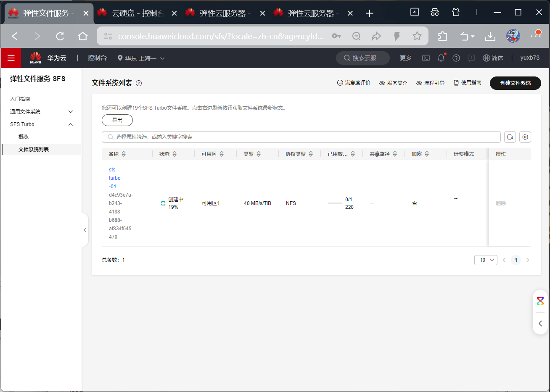The width and height of the screenshot is (550, 392).
Task: Click the used capacity progress bar
Action: (x=335, y=203)
